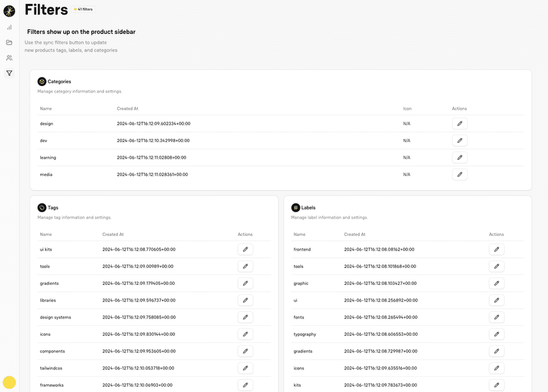Select the frameworks tag name
548x392 pixels.
click(x=52, y=385)
